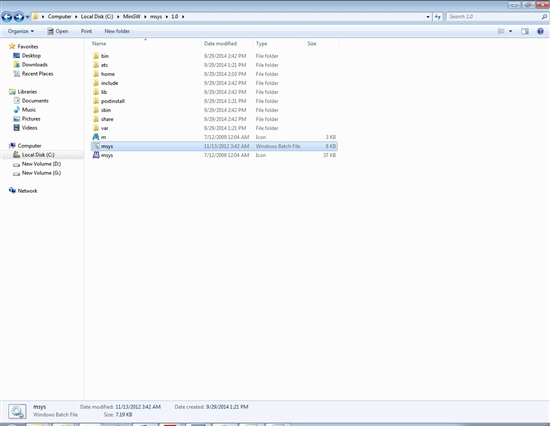Click Open in the toolbar
The height and width of the screenshot is (426, 550).
[x=58, y=31]
